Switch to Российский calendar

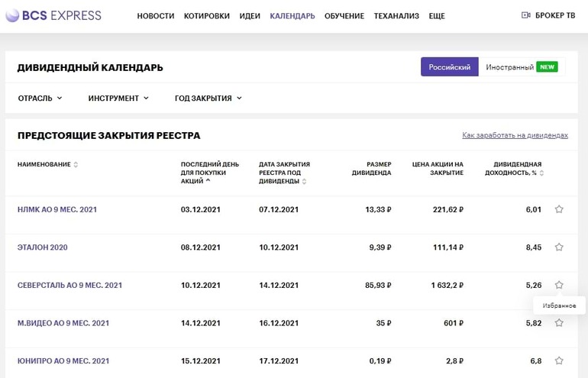pyautogui.click(x=449, y=67)
